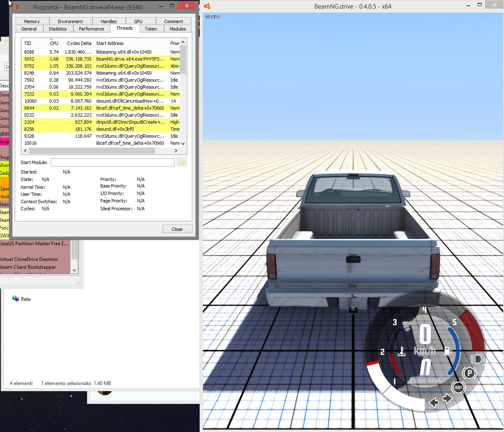Click the properties dialog title bar icon
The image size is (504, 432).
pos(16,7)
